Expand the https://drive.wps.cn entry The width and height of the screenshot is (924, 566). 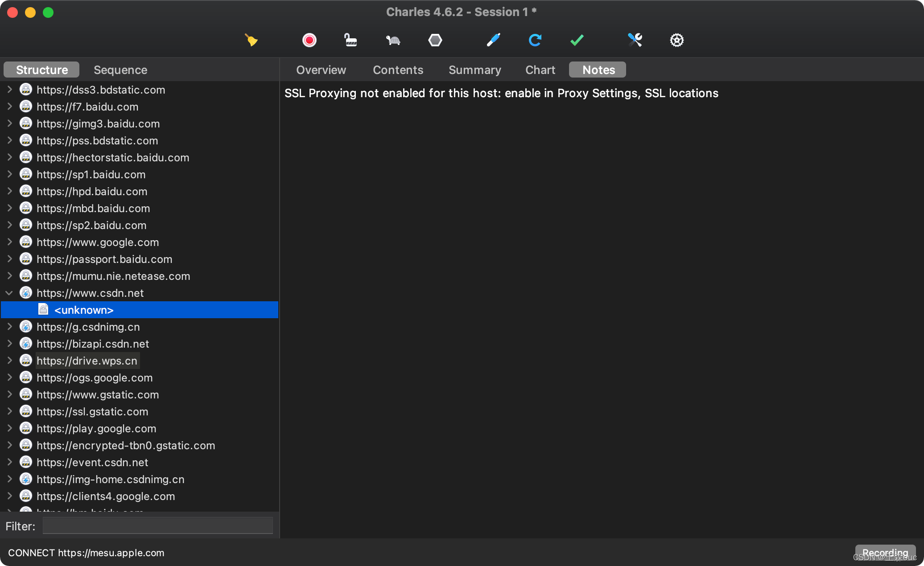click(x=9, y=361)
